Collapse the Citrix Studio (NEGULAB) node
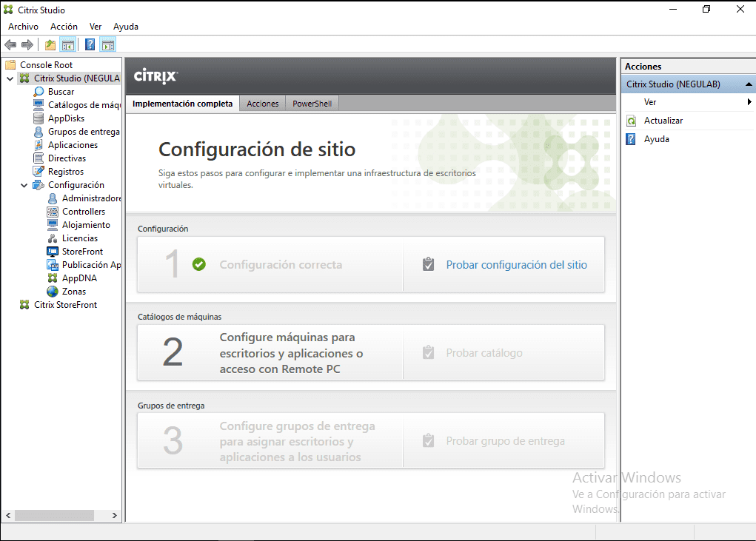The image size is (756, 541). 10,78
